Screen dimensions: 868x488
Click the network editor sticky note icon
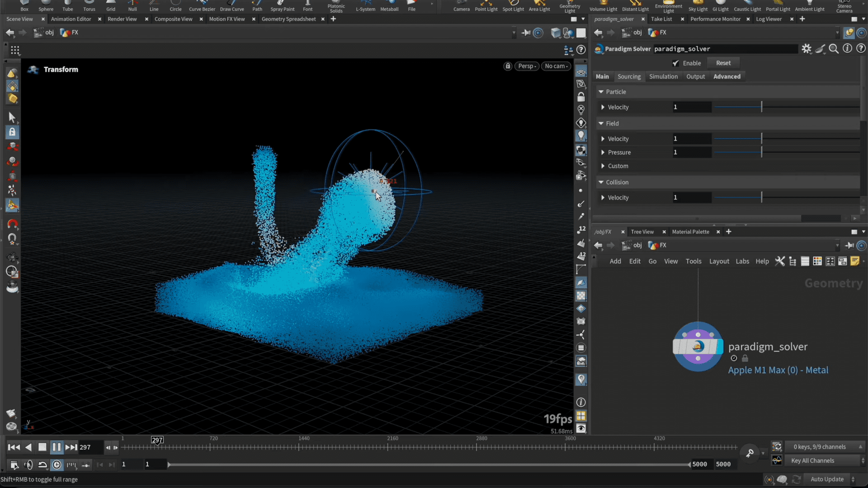point(854,261)
